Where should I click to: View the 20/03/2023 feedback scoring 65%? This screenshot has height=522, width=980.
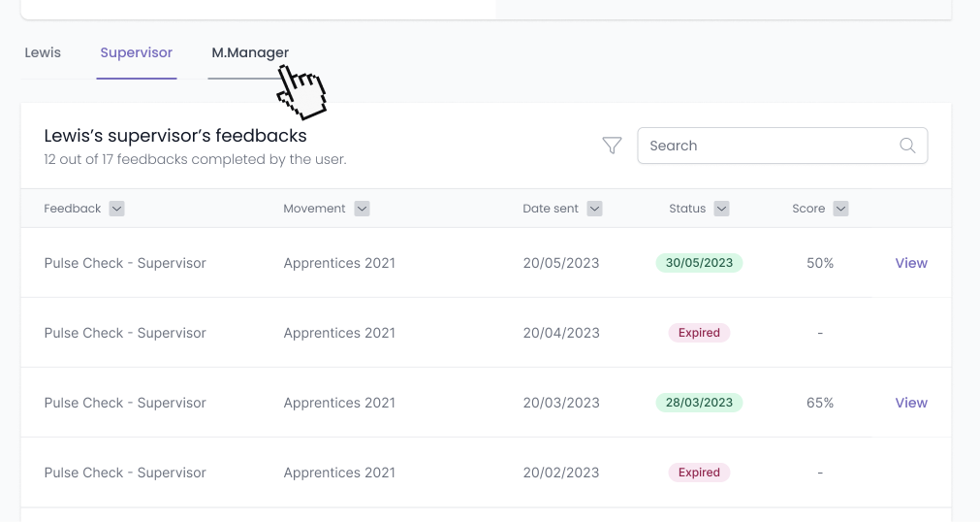click(x=911, y=403)
